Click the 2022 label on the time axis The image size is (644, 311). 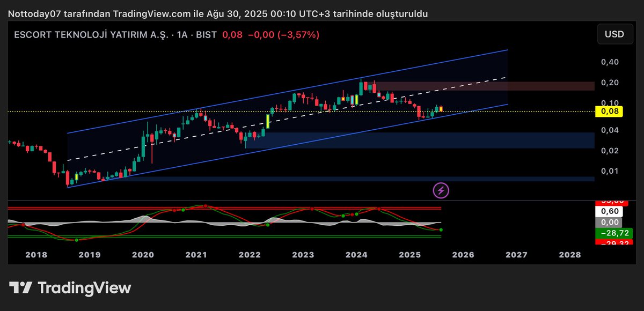coord(249,255)
